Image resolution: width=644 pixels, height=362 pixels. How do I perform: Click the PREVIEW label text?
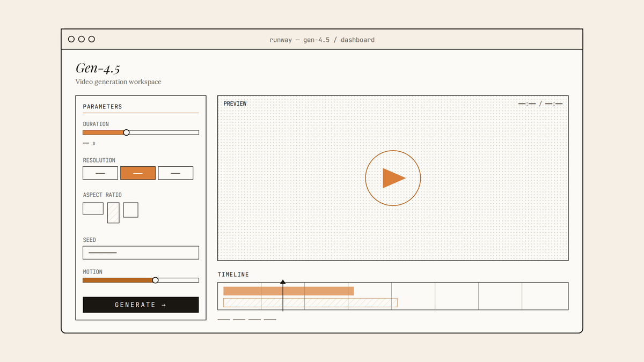(x=235, y=104)
